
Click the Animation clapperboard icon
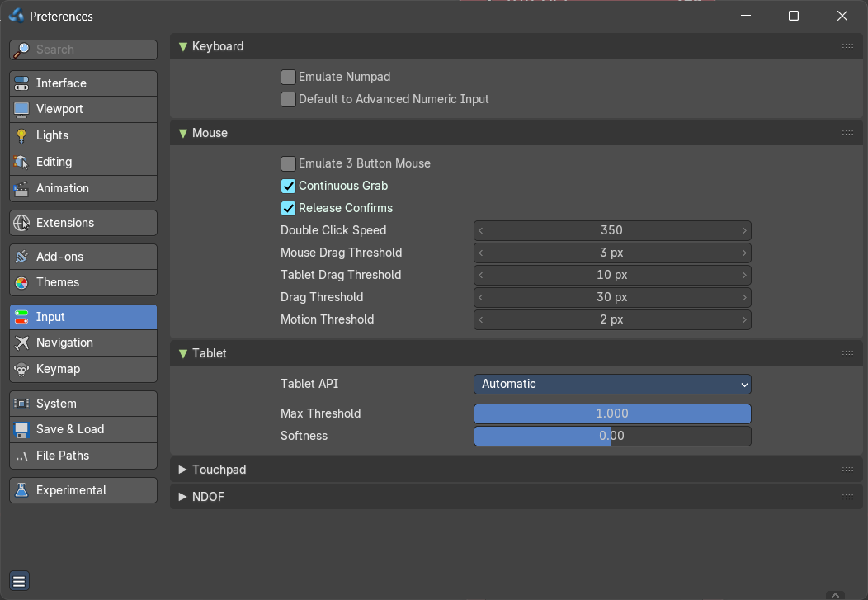click(x=21, y=189)
